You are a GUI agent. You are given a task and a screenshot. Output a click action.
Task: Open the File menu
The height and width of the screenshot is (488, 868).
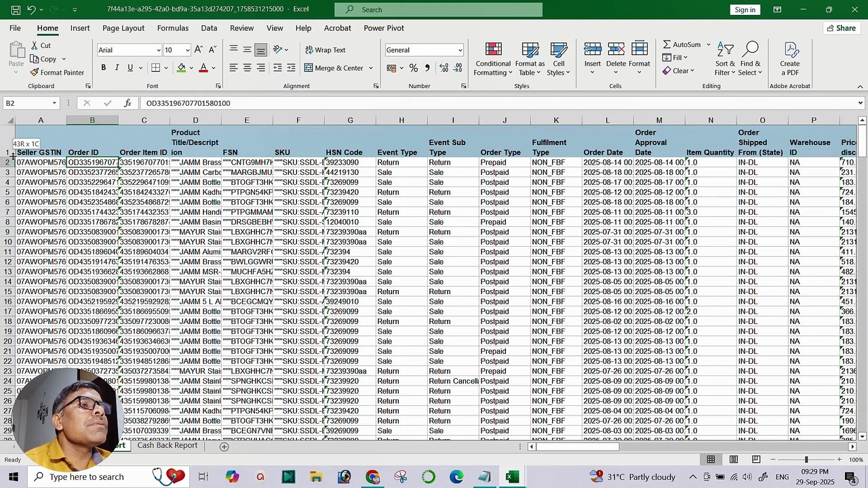click(x=15, y=28)
